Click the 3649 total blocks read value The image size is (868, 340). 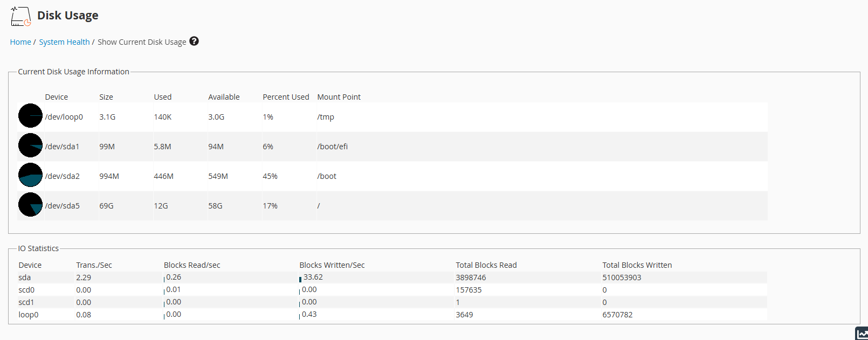tap(464, 315)
